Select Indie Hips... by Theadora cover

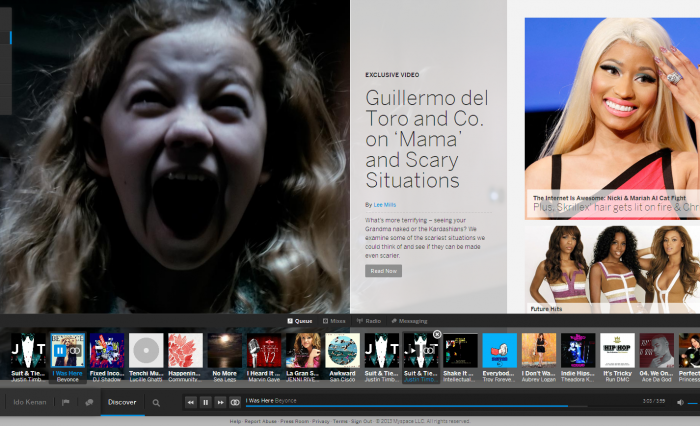[x=578, y=351]
